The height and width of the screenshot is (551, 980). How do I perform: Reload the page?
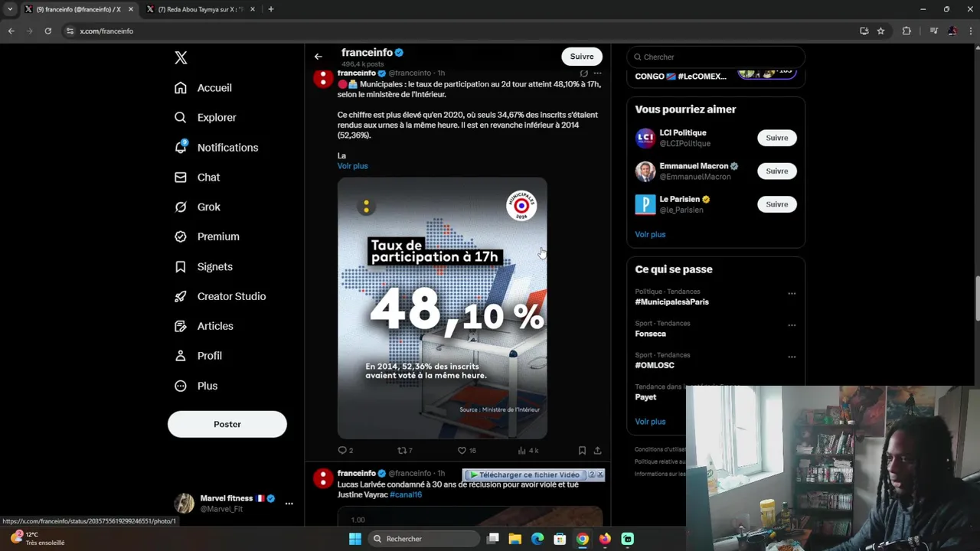(48, 31)
